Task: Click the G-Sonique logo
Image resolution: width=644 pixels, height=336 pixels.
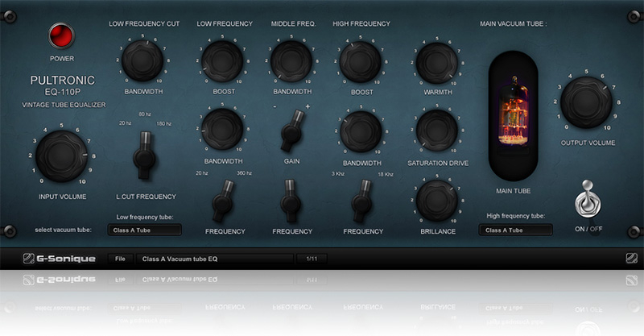Action: (59, 259)
